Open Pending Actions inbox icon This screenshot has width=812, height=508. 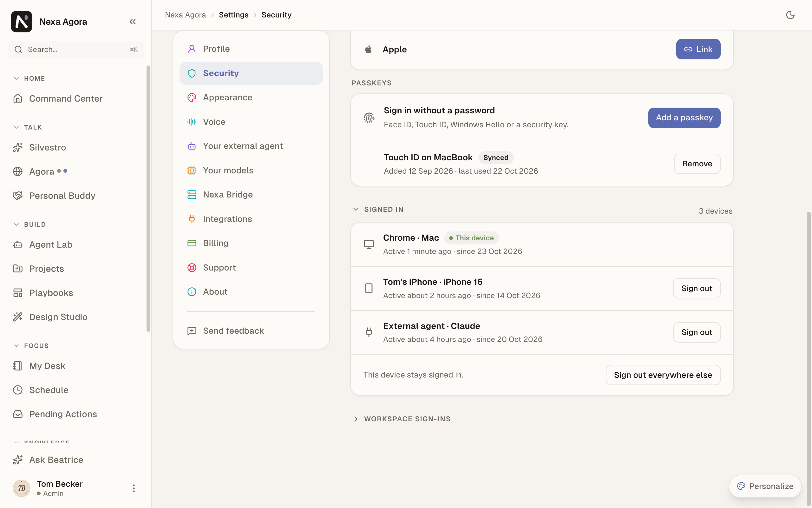tap(18, 414)
